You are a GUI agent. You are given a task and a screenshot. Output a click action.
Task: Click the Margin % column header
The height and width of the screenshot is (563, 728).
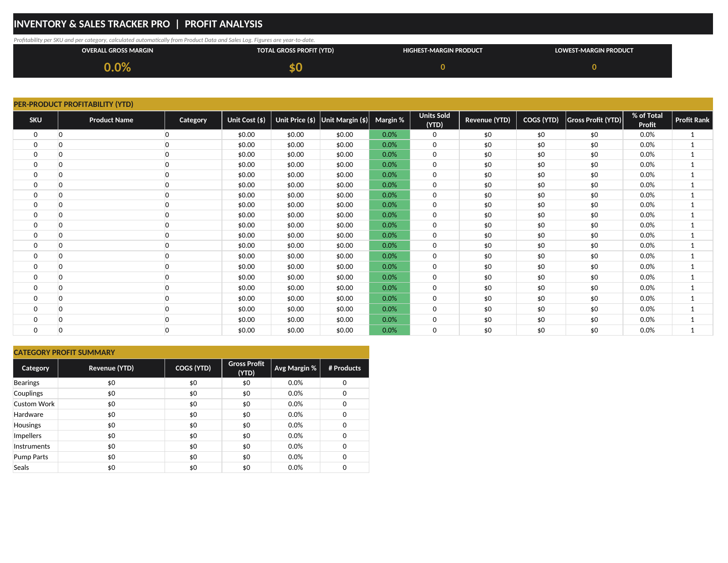(390, 120)
